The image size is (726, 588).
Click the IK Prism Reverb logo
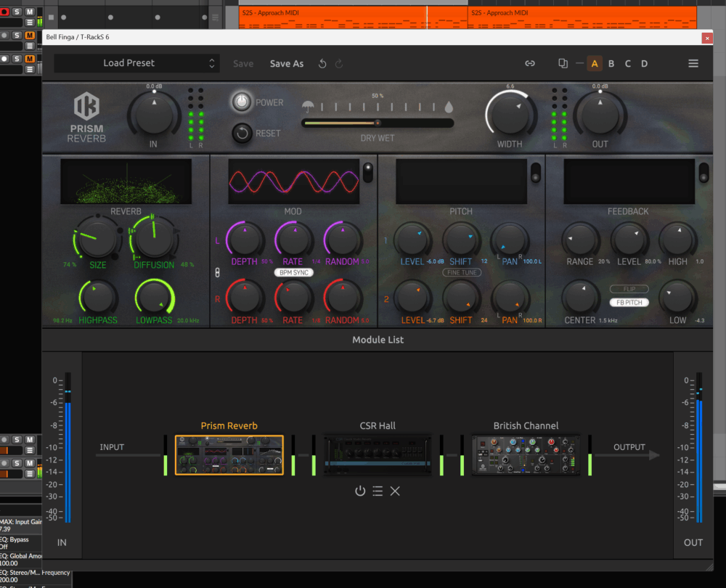pyautogui.click(x=86, y=118)
